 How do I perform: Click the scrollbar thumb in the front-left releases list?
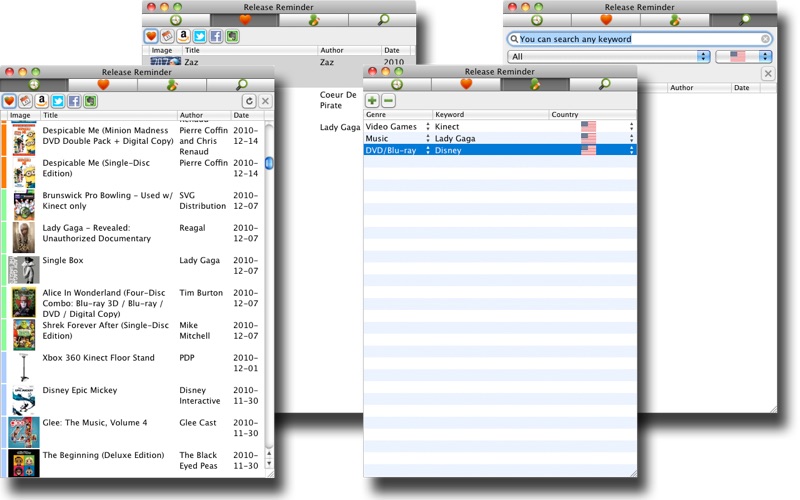pyautogui.click(x=269, y=163)
